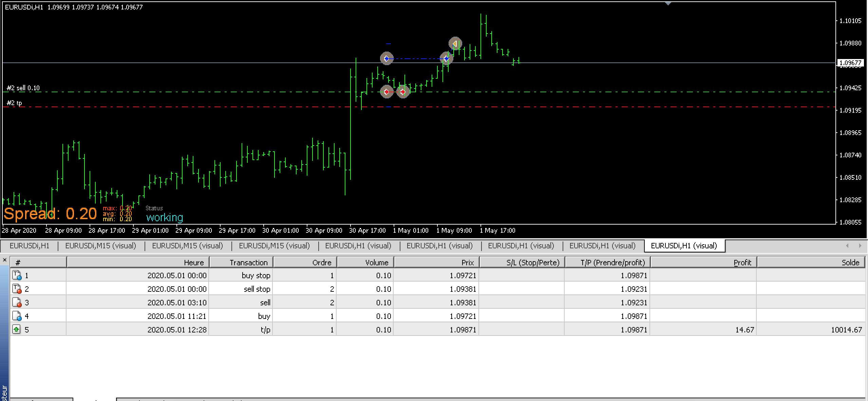
Task: Click the blue buy entry marker near 1 May 09:00
Action: pyautogui.click(x=446, y=59)
